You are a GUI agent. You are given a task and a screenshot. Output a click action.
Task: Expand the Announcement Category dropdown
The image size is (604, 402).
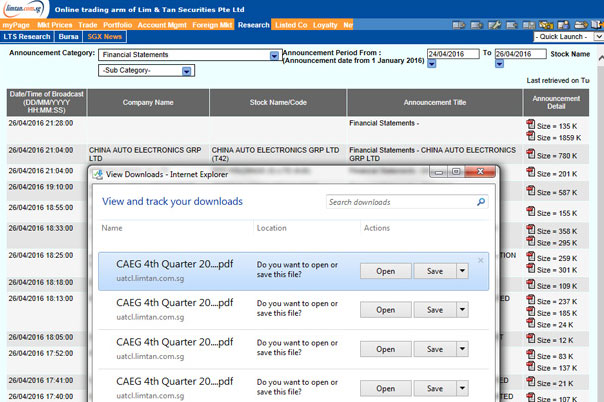coord(274,55)
